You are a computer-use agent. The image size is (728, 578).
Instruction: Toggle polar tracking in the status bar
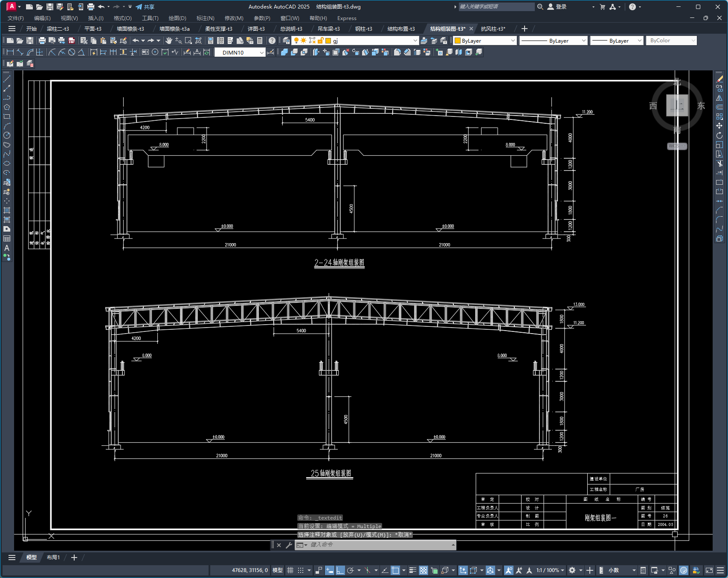(x=351, y=570)
